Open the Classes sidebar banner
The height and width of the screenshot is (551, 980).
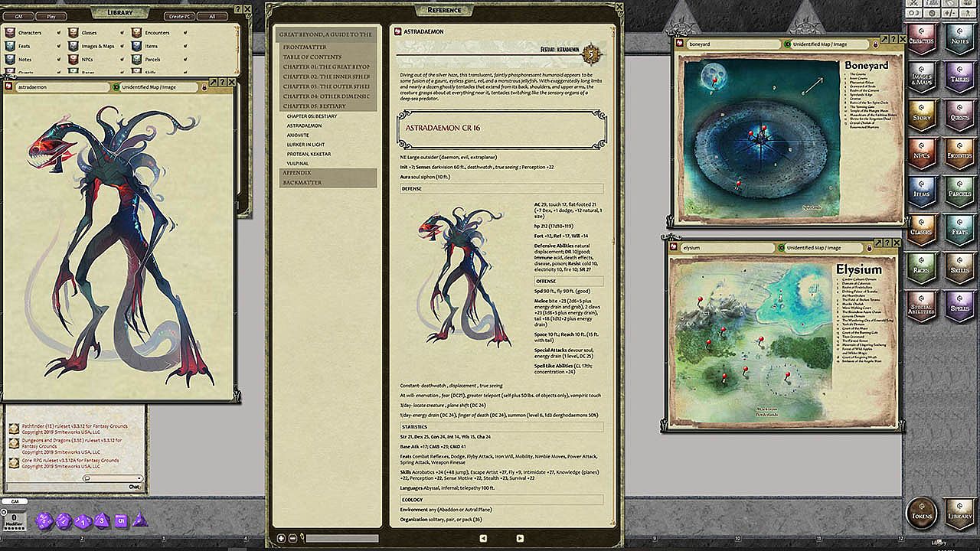click(922, 230)
